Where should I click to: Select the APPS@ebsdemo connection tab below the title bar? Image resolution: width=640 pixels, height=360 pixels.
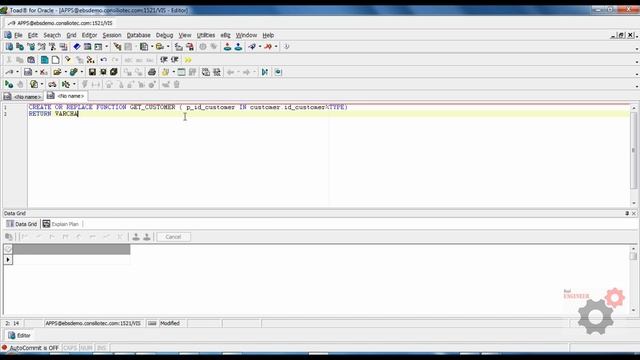[60, 23]
